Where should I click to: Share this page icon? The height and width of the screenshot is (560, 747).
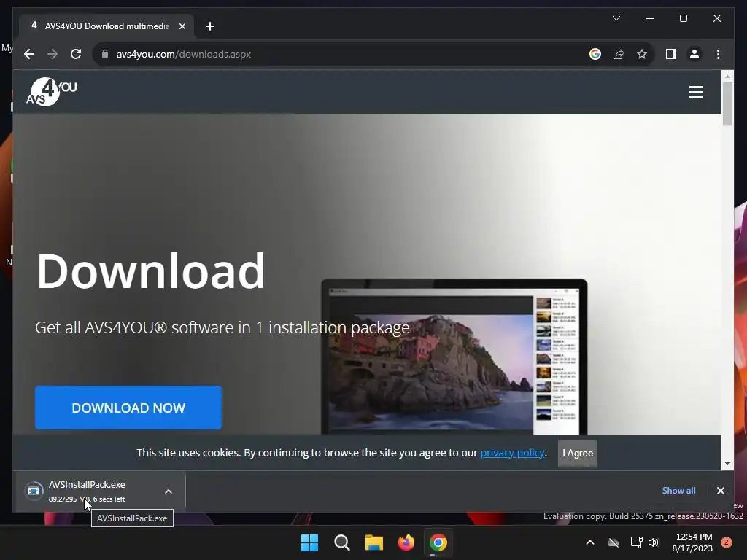coord(619,54)
